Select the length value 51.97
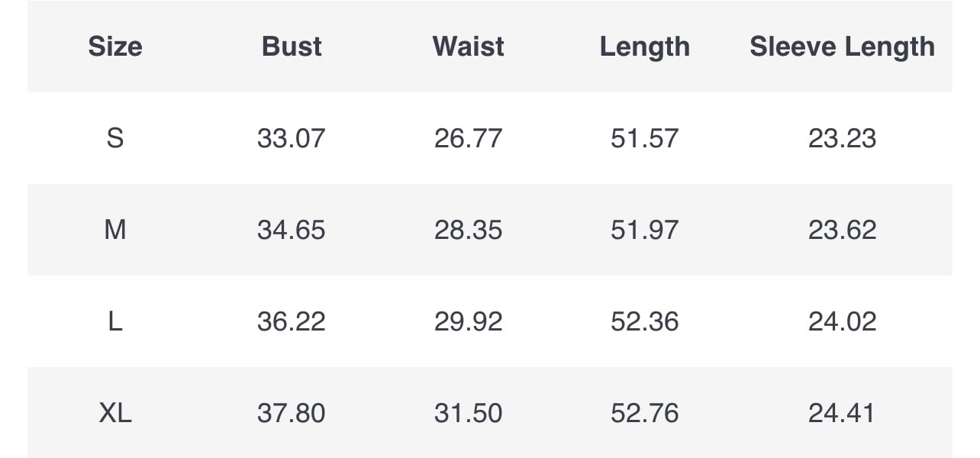980x458 pixels. pos(644,230)
